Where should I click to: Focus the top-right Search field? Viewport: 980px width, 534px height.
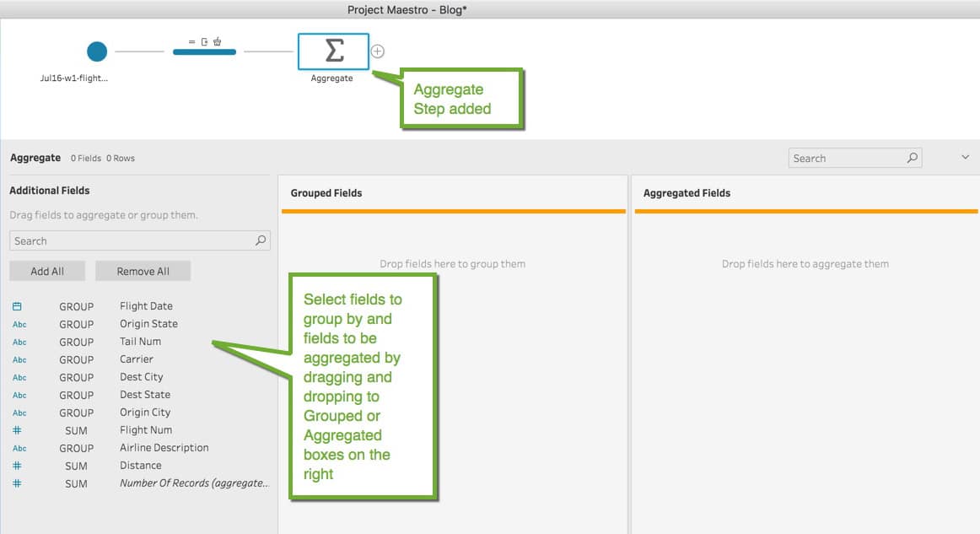(854, 158)
